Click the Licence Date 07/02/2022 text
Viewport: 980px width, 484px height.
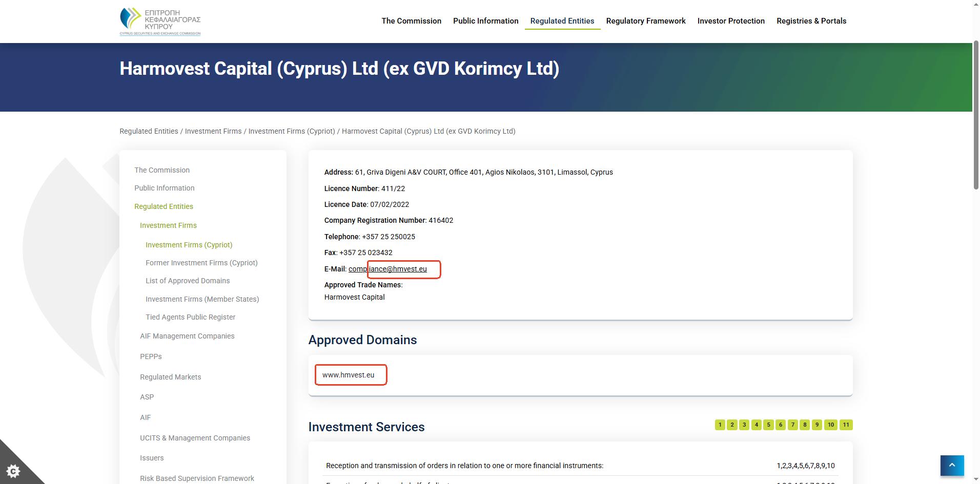366,204
